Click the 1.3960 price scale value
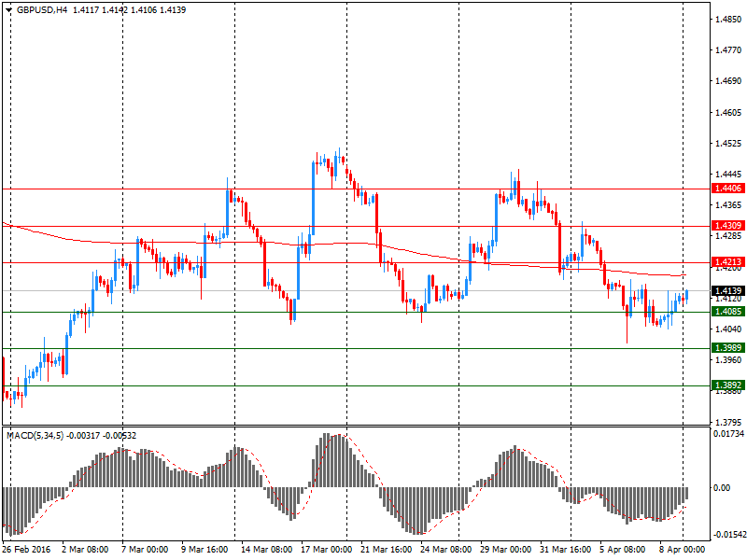The width and height of the screenshot is (747, 560). 728,359
